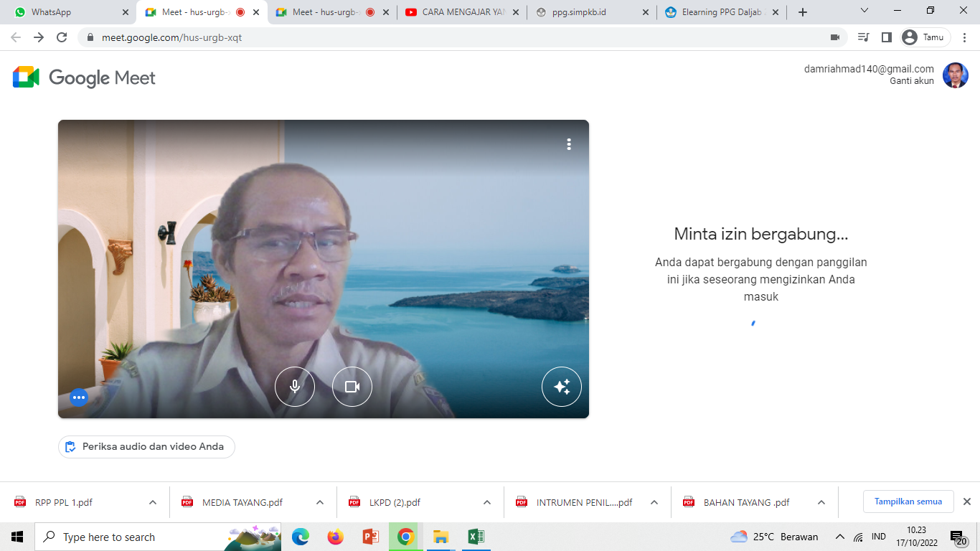Mute the microphone in video preview
Image resolution: width=980 pixels, height=551 pixels.
click(x=295, y=387)
